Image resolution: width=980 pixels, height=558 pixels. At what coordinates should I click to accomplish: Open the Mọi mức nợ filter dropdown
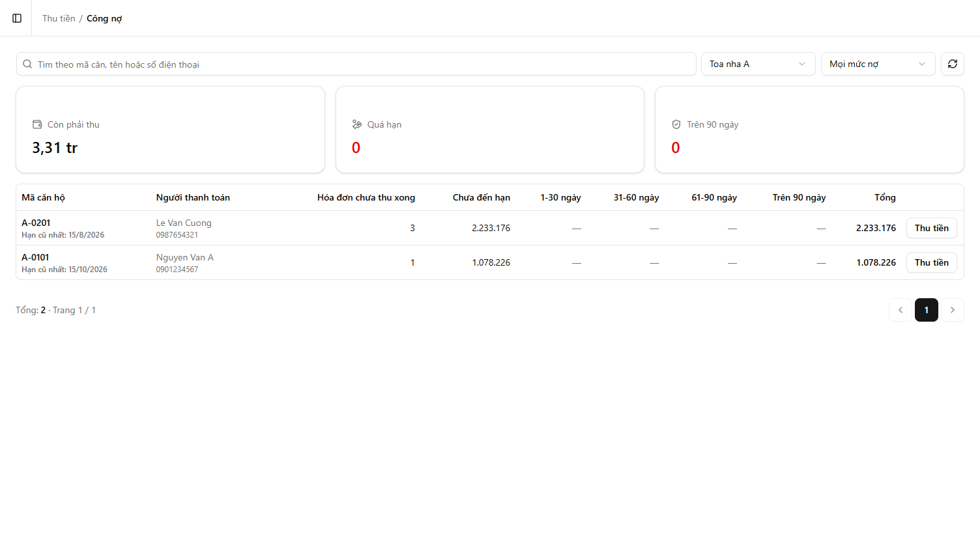(878, 64)
